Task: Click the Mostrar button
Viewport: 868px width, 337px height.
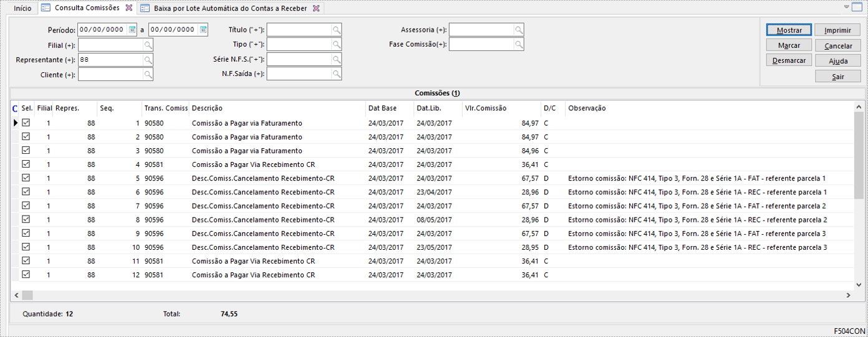Action: pos(789,31)
